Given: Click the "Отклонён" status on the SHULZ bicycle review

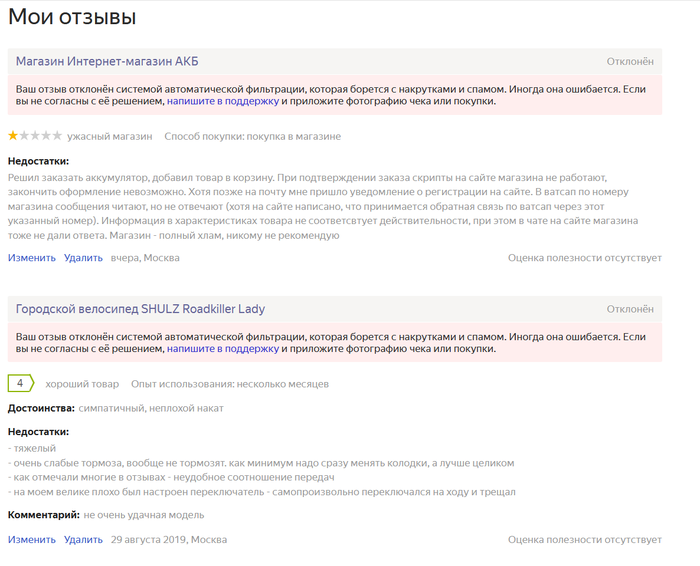Looking at the screenshot, I should (x=630, y=309).
